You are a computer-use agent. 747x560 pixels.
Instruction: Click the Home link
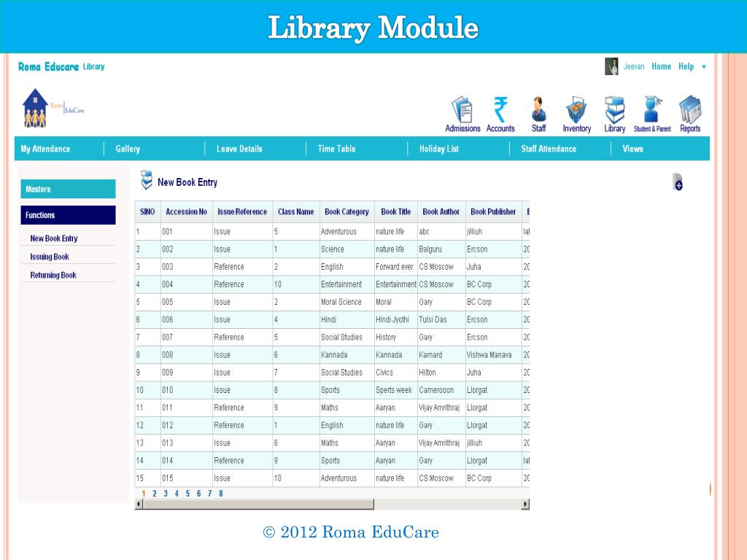[x=661, y=66]
